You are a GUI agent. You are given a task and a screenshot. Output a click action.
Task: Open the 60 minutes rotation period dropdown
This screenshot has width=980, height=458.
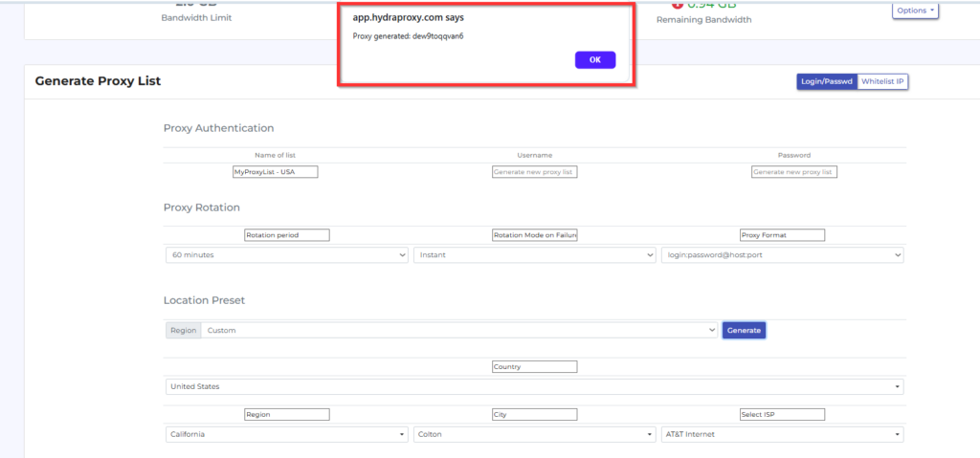click(287, 255)
